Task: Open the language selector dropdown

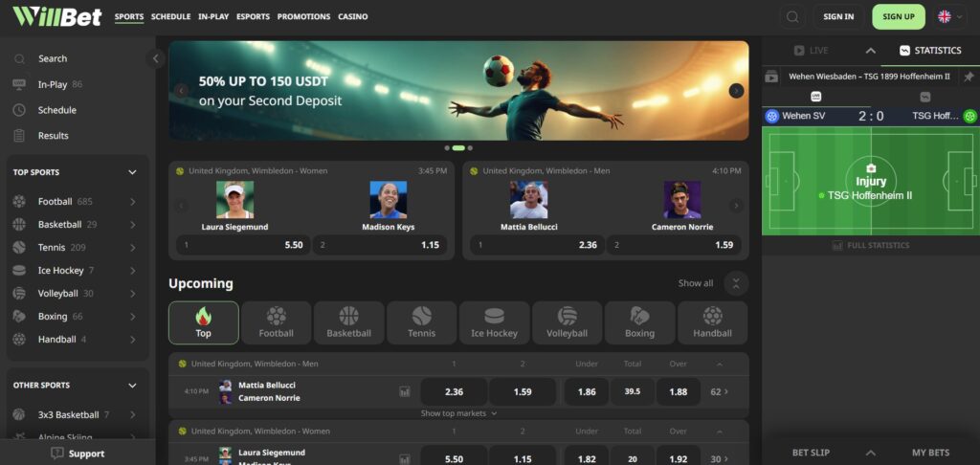Action: (x=950, y=16)
